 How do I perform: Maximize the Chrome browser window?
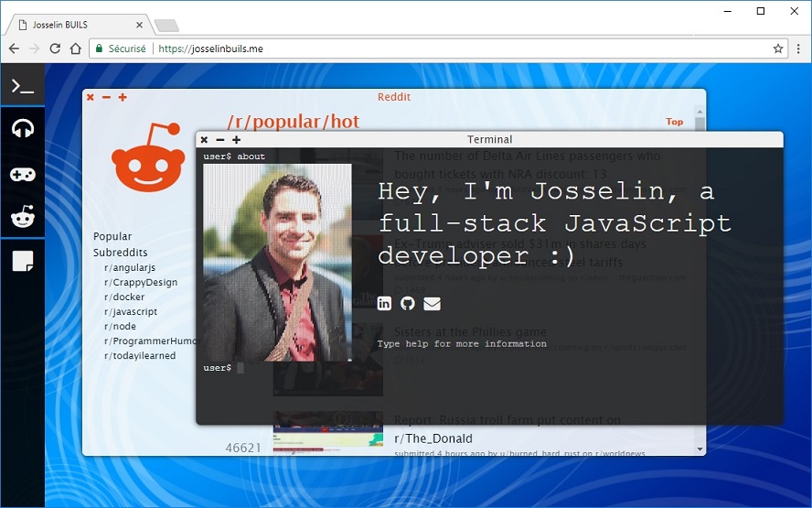(760, 11)
